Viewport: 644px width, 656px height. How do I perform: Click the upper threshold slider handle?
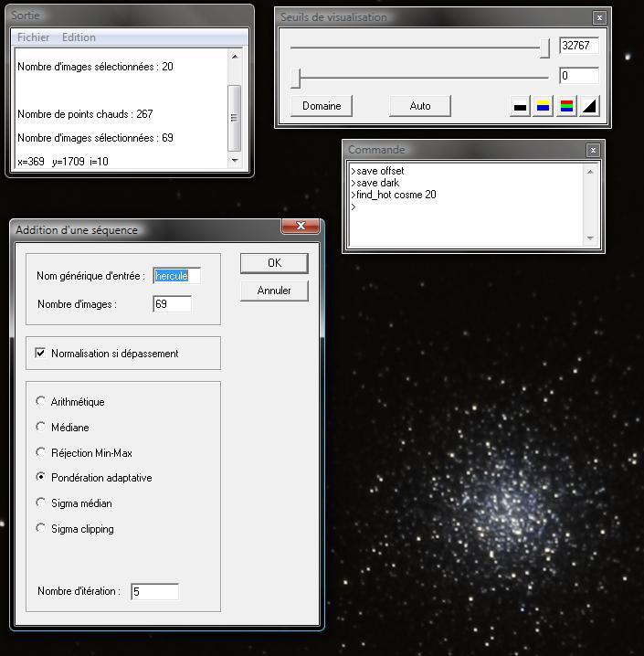(544, 48)
